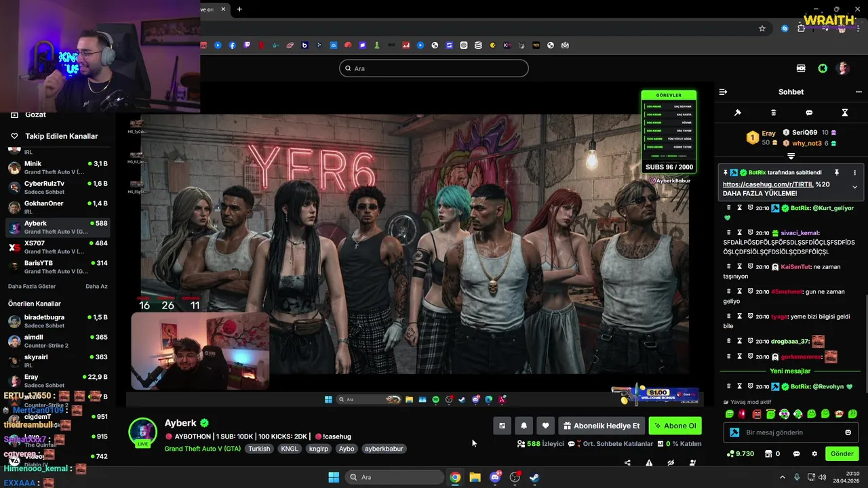This screenshot has height=488, width=868.
Task: Click the clips icon left of Kick logo
Action: [801, 68]
